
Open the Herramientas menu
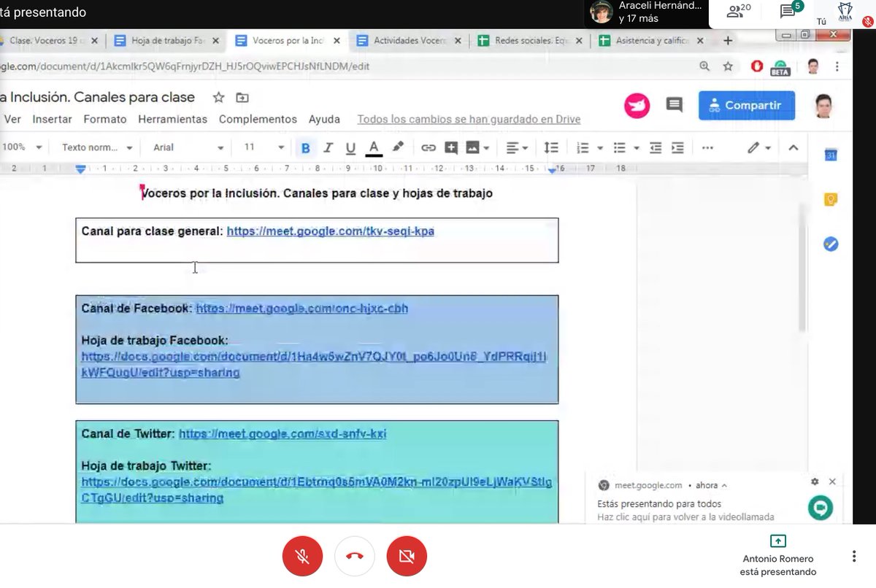(173, 119)
